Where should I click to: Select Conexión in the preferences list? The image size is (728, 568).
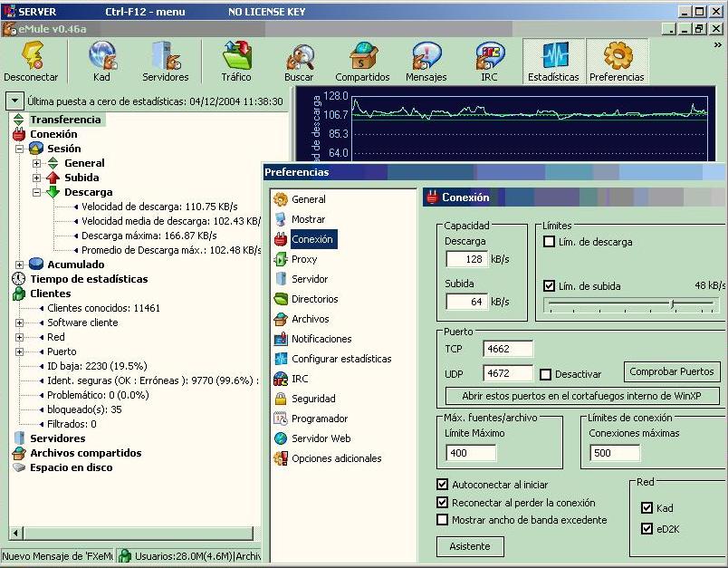point(312,239)
